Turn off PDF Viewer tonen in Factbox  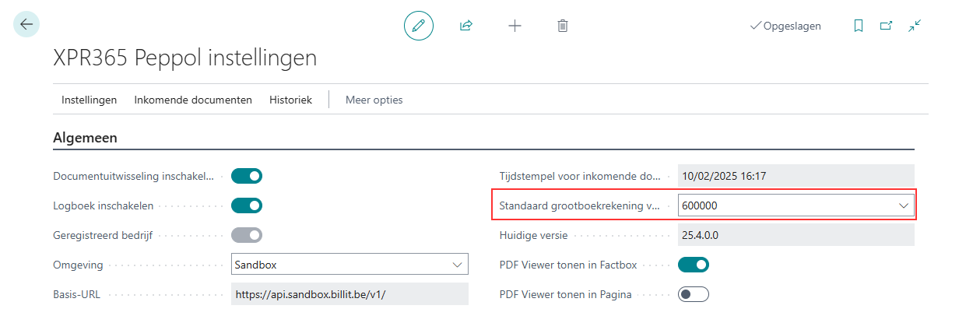[694, 265]
